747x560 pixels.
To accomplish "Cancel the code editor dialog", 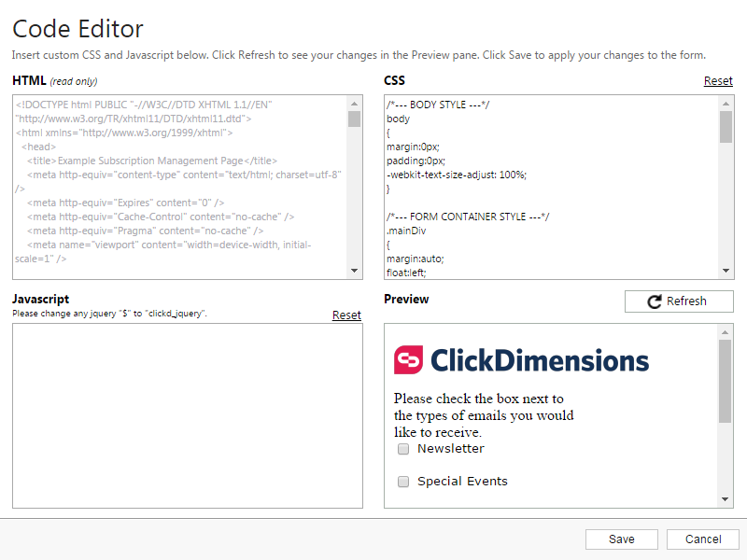I will pos(703,539).
